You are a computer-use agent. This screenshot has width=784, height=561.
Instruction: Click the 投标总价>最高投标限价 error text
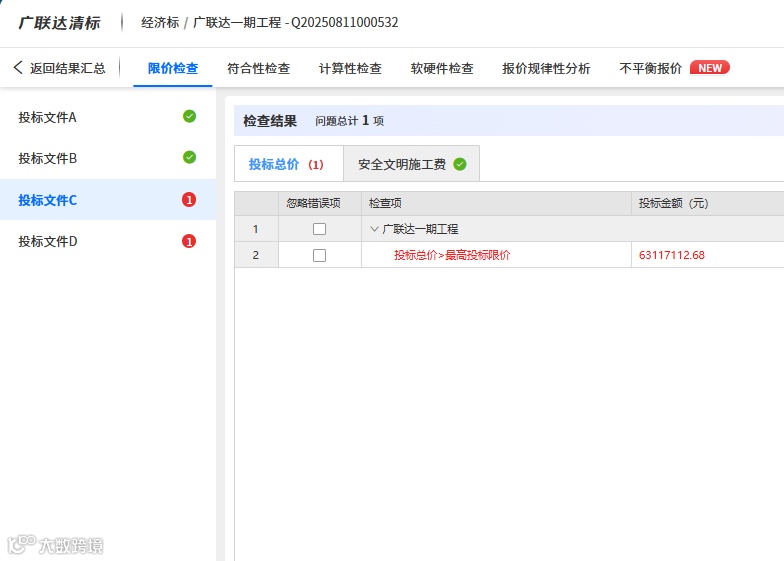point(452,255)
